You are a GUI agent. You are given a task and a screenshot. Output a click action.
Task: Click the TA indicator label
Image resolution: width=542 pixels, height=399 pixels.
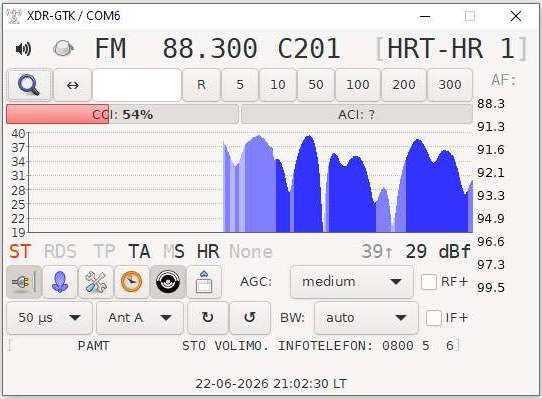(139, 251)
